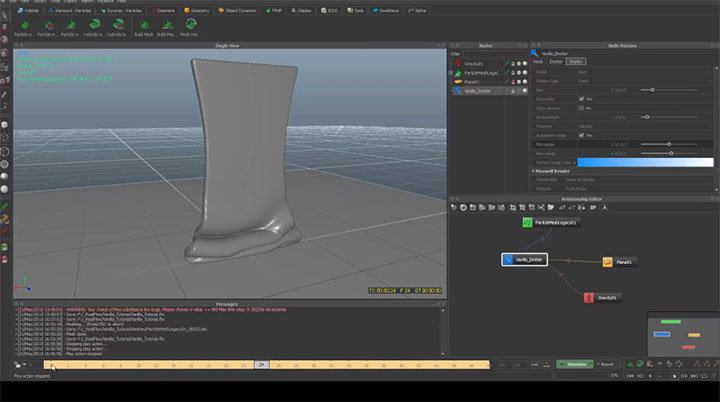This screenshot has height=402, width=720.
Task: Open the Spline shelf tab
Action: 417,10
